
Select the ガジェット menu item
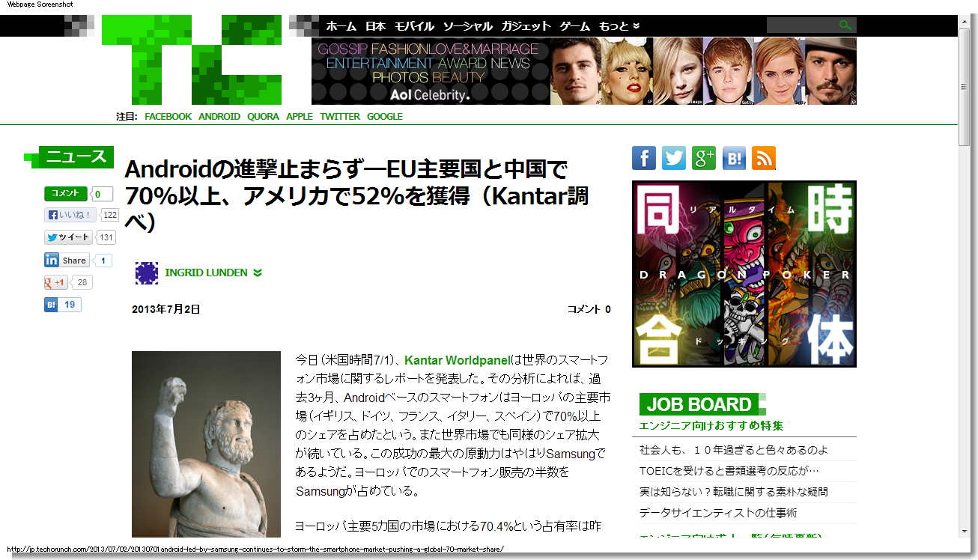526,25
